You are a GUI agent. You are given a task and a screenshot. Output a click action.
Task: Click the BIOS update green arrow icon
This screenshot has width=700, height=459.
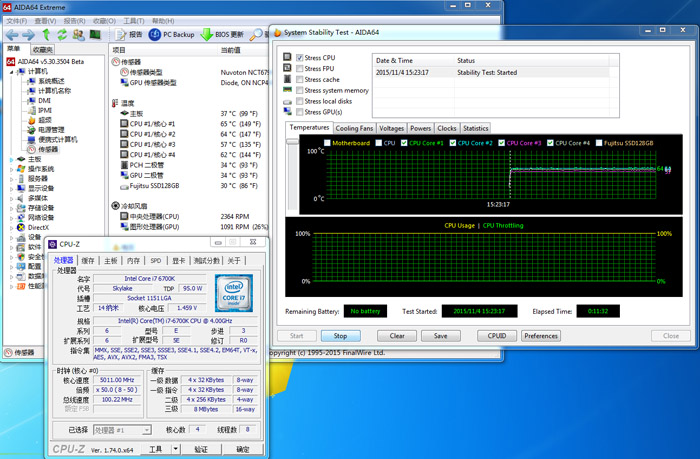click(x=207, y=34)
